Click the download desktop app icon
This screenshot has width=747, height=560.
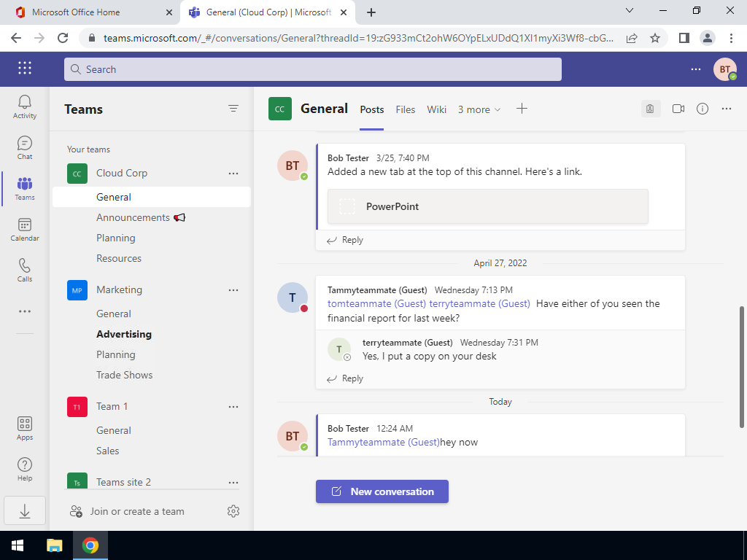pos(25,511)
